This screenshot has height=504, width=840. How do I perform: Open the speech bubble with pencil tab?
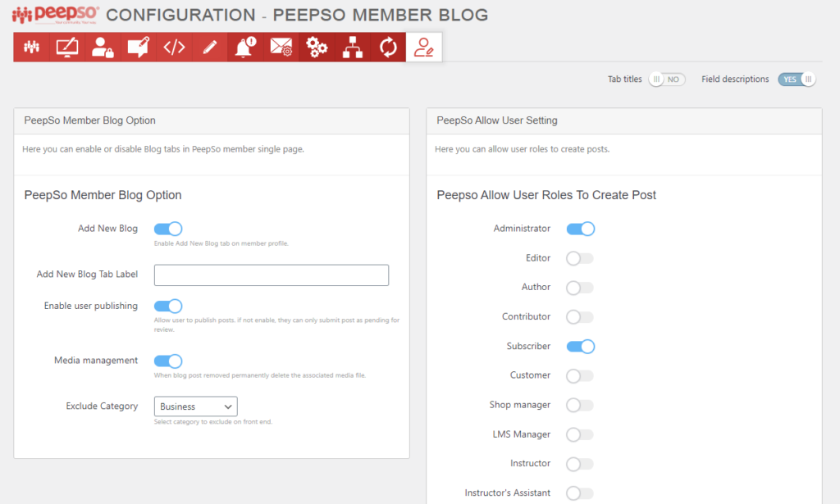point(138,48)
